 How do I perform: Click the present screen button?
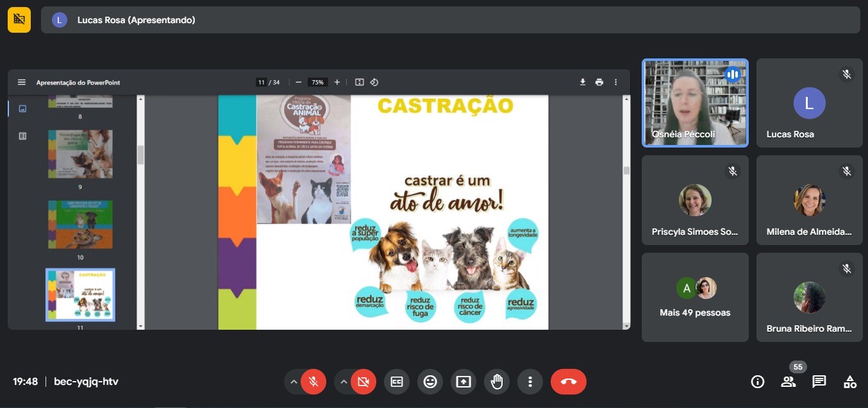(463, 382)
